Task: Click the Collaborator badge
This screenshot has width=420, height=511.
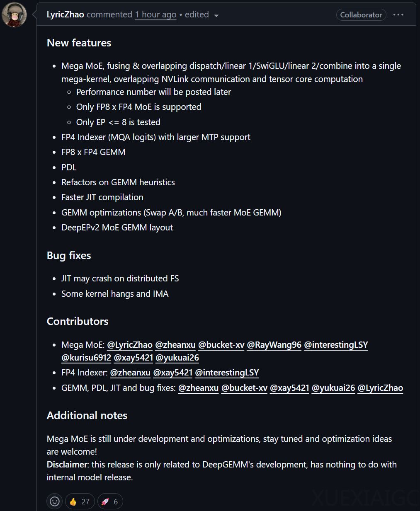Action: (x=361, y=15)
